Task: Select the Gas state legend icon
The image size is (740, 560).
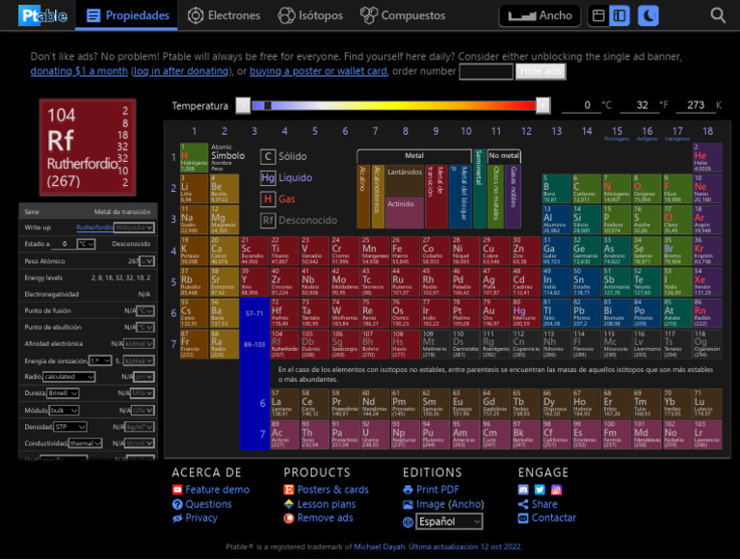Action: (268, 199)
